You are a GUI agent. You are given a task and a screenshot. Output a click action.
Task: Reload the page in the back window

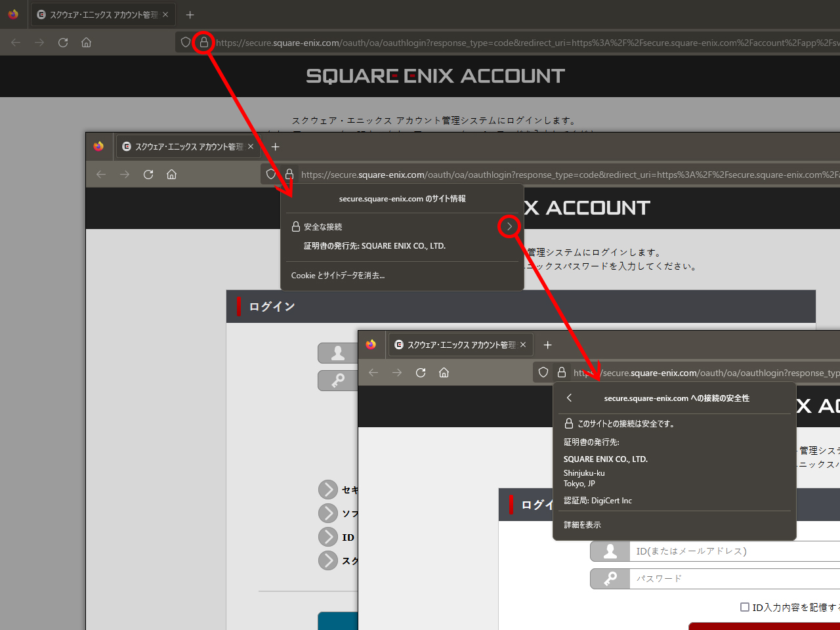[x=63, y=43]
